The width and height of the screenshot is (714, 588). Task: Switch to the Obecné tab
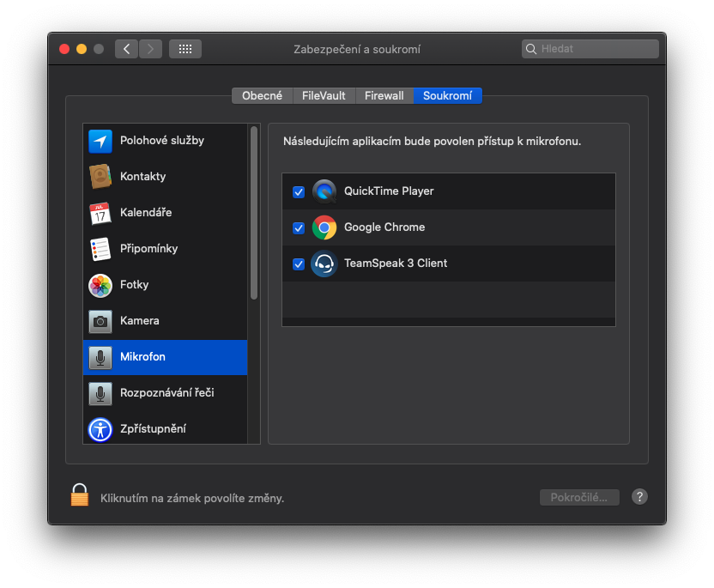262,96
